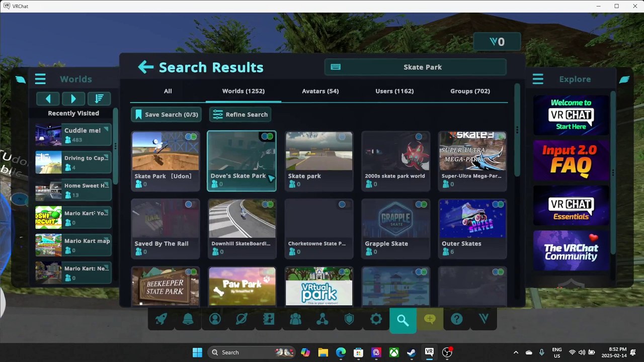Expand the Mario Kart map world corner arrow

[106, 240]
